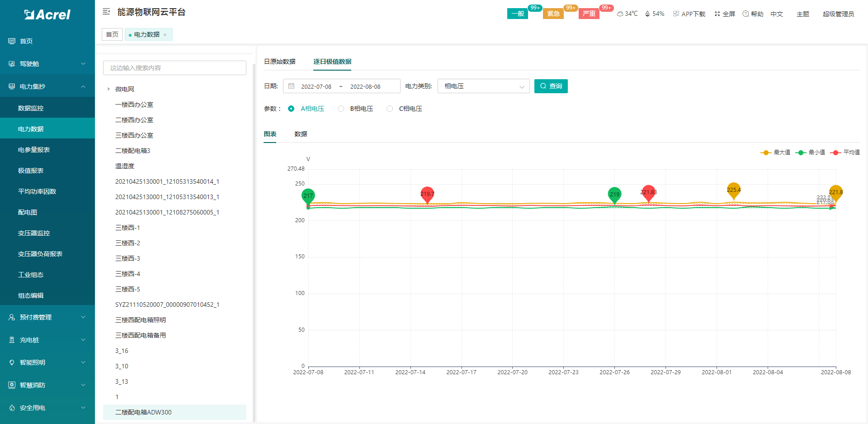
Task: Click the 查询 search button
Action: tap(551, 86)
